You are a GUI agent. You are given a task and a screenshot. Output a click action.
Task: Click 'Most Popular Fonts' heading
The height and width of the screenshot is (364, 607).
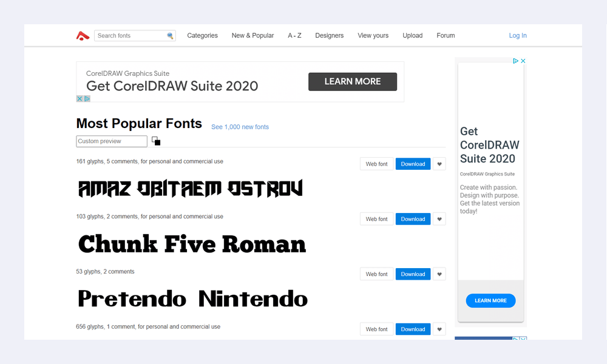pos(139,123)
